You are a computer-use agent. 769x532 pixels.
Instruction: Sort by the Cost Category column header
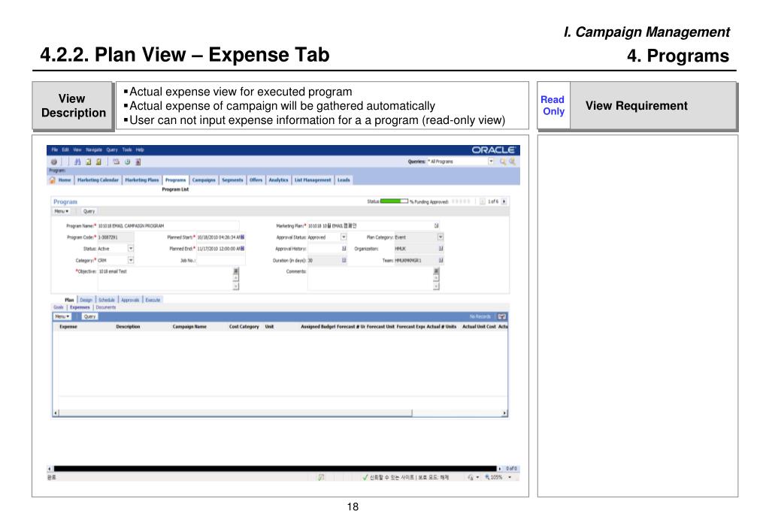[x=244, y=327]
